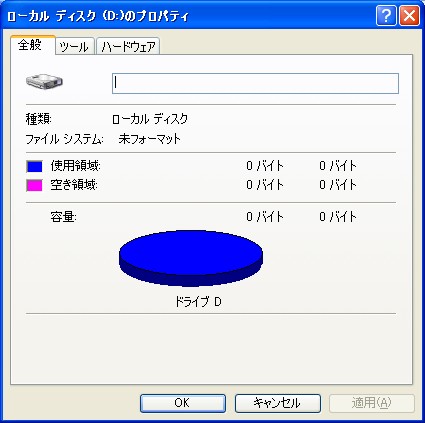Open the ハードウェア tab
Viewport: 425px width, 423px height.
128,46
